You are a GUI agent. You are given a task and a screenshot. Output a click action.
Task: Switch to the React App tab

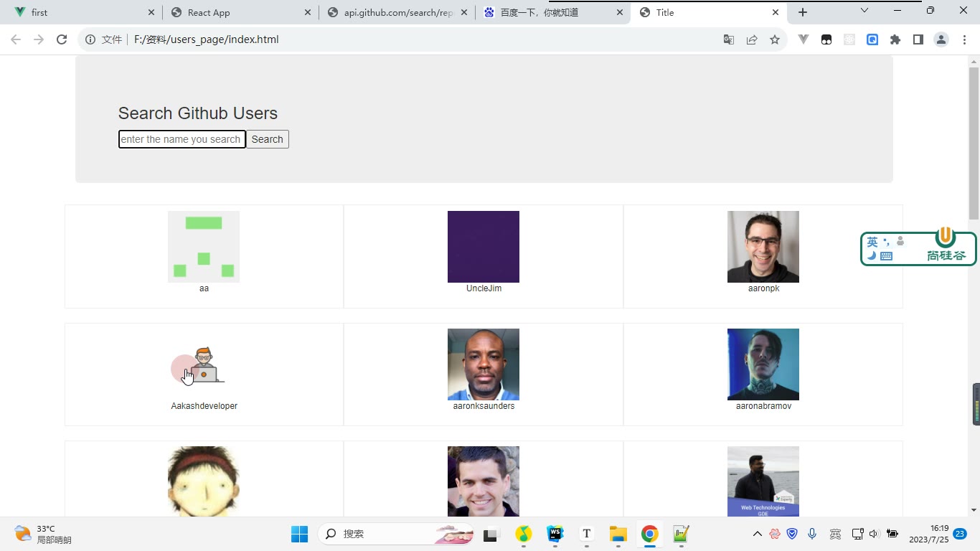tap(239, 12)
